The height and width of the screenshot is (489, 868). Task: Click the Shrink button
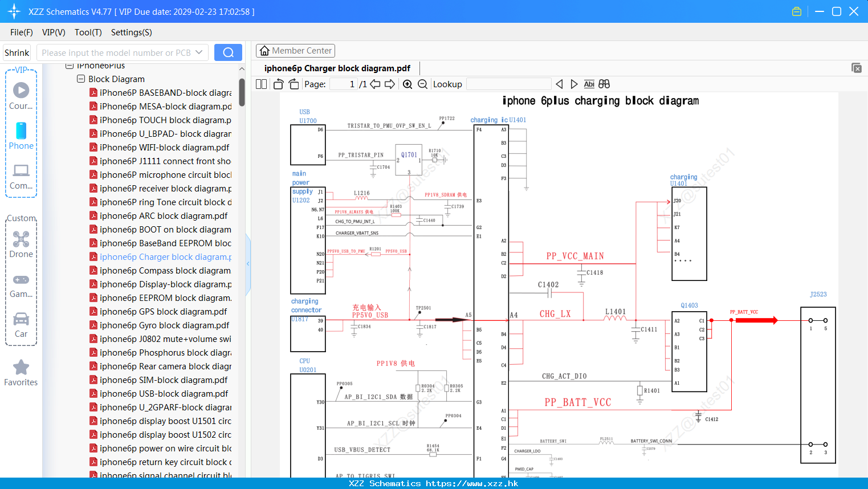(x=17, y=52)
